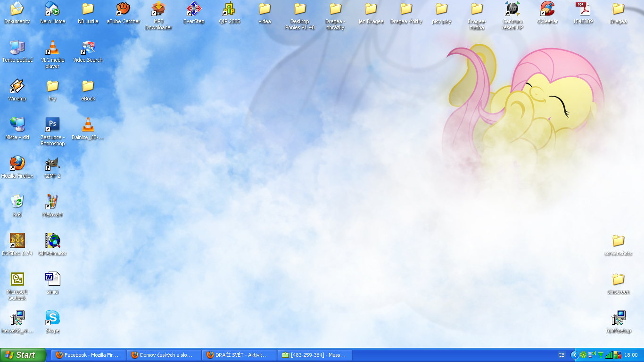
Task: Open MP3 Downloader shortcut
Action: click(158, 16)
